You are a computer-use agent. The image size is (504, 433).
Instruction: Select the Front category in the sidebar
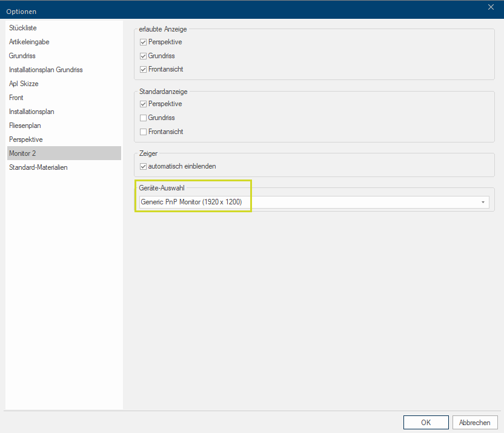pos(16,98)
